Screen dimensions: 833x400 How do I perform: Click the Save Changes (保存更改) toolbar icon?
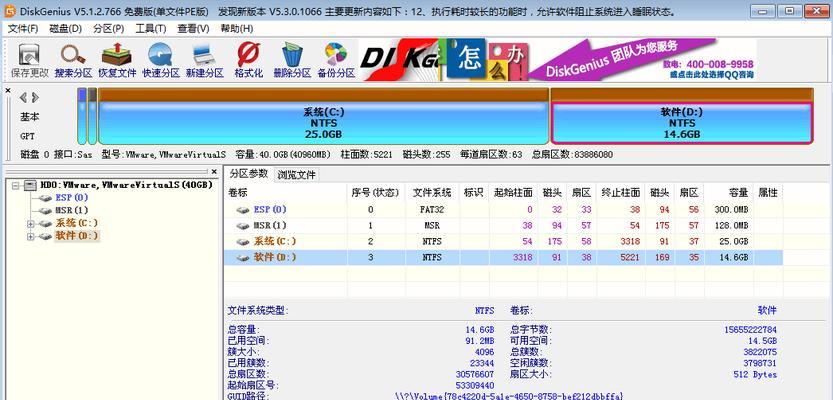29,61
